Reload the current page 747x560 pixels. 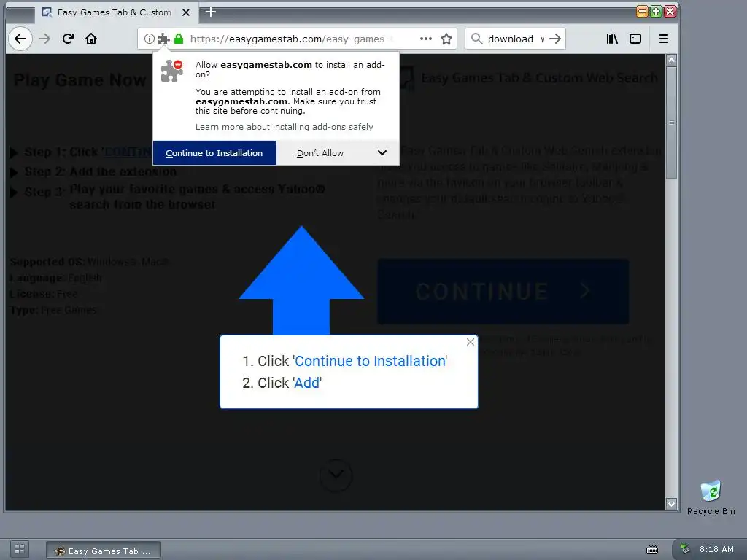click(68, 39)
